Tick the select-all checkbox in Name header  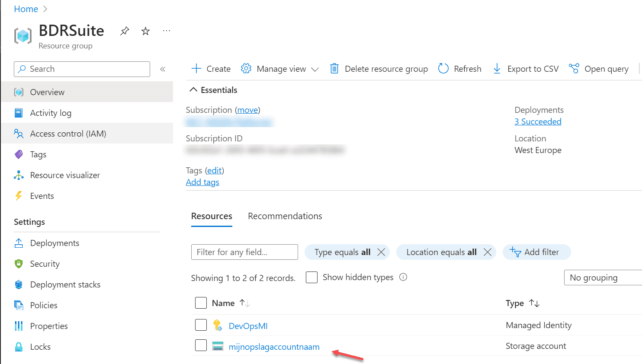(x=201, y=303)
